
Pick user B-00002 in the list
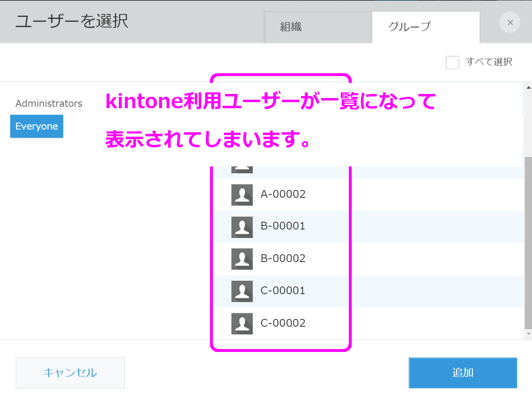[x=369, y=259]
